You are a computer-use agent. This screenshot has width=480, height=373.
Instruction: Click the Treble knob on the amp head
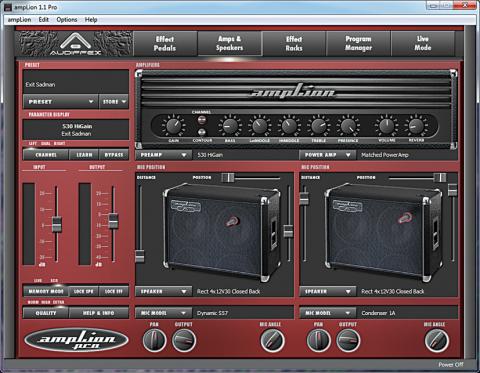319,126
